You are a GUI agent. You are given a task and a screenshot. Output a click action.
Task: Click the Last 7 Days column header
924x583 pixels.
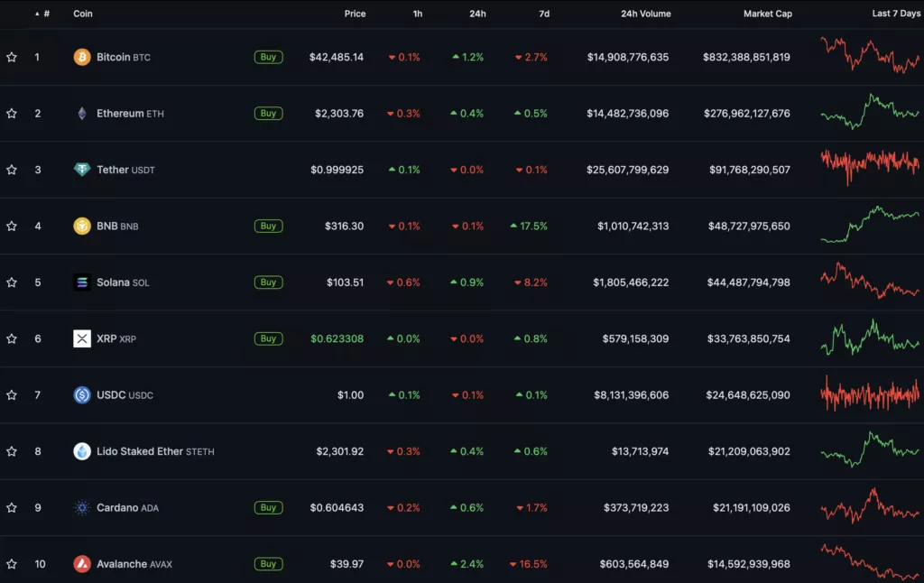[896, 14]
